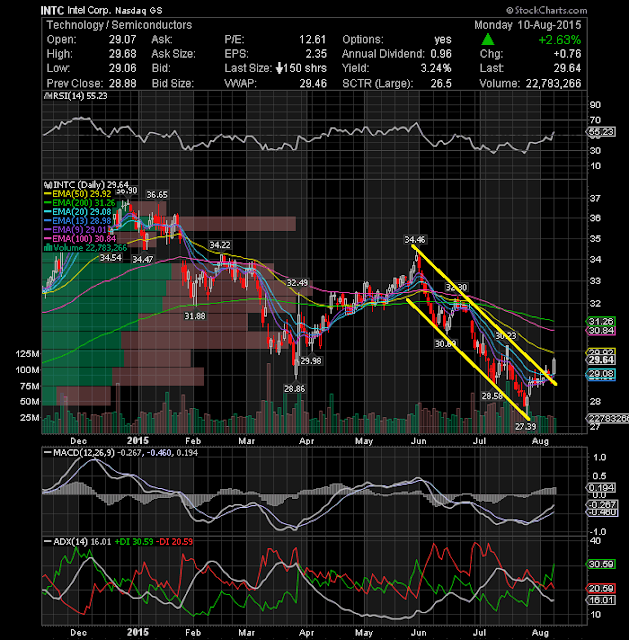Click the High value 29.68
Image resolution: width=629 pixels, height=640 pixels.
[122, 54]
